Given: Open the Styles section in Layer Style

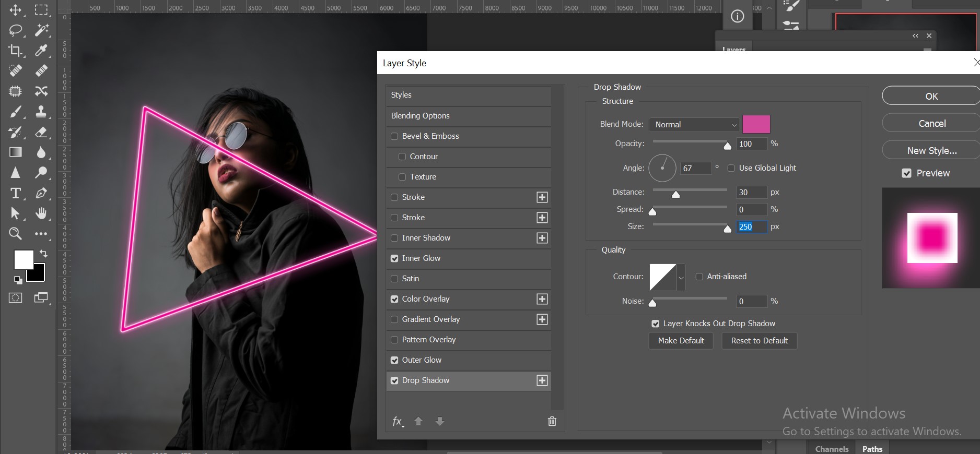Looking at the screenshot, I should point(469,95).
